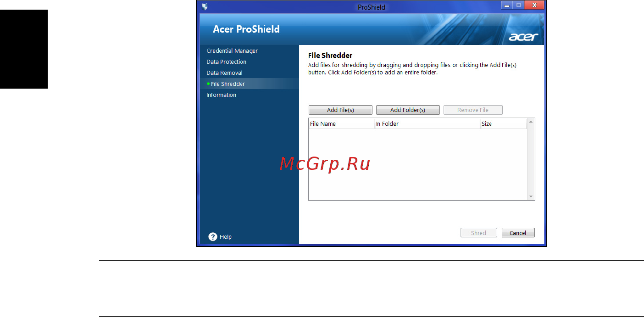
Task: Close the ProShield window
Action: pos(535,6)
